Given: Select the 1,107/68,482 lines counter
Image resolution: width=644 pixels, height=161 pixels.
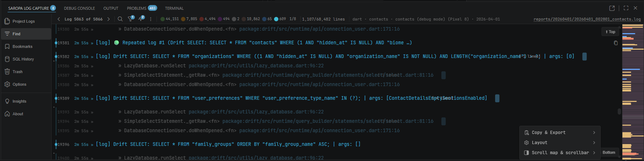Looking at the screenshot, I should (323, 19).
